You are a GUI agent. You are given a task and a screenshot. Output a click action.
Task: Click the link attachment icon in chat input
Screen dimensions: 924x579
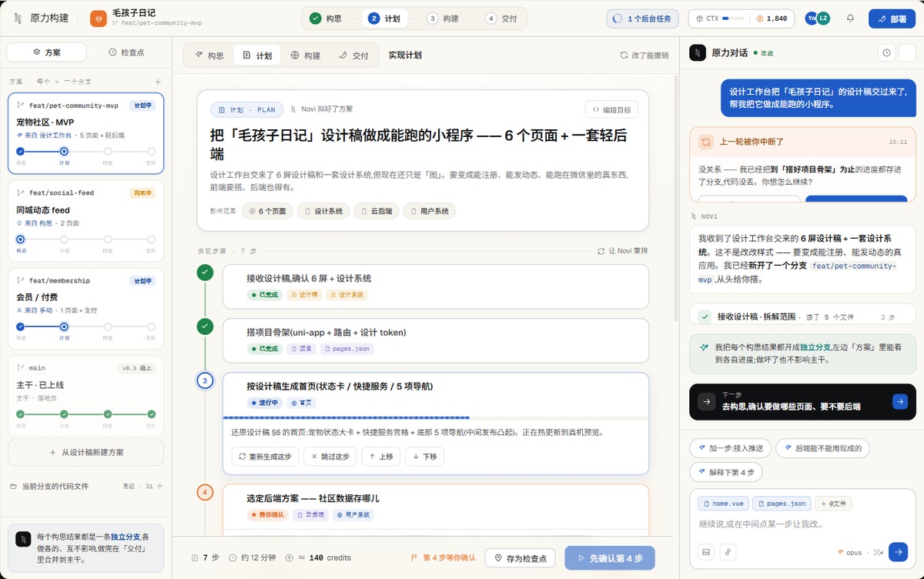(x=727, y=551)
